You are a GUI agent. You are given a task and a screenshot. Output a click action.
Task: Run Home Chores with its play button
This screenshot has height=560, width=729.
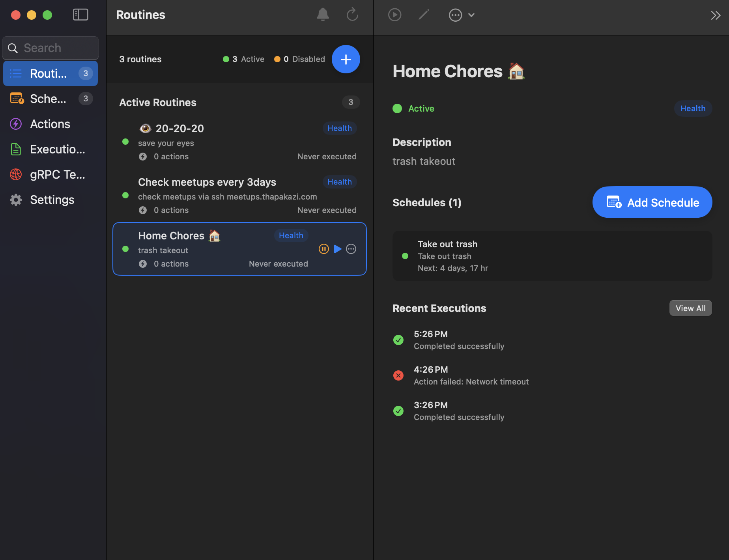pos(338,249)
